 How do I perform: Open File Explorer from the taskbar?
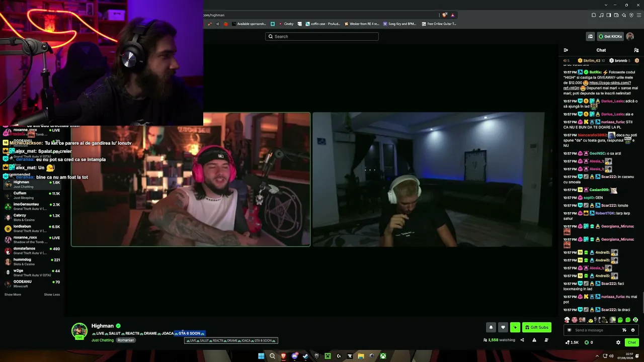point(361,356)
